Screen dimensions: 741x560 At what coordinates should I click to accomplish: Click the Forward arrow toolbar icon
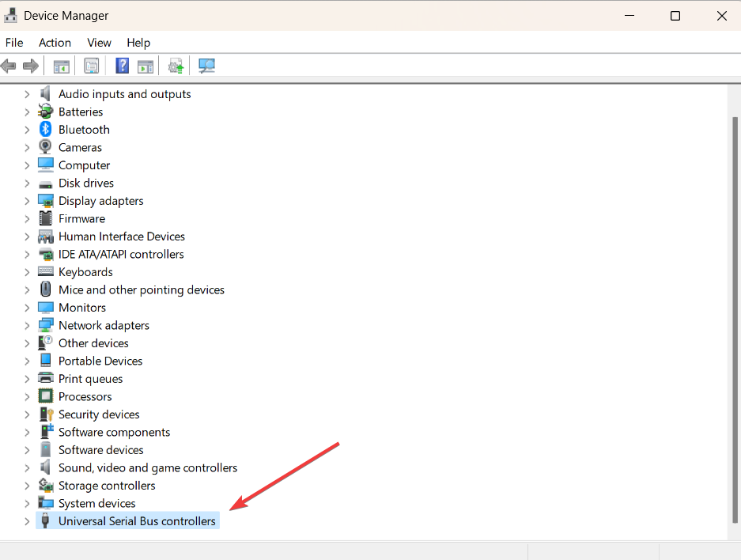(31, 66)
